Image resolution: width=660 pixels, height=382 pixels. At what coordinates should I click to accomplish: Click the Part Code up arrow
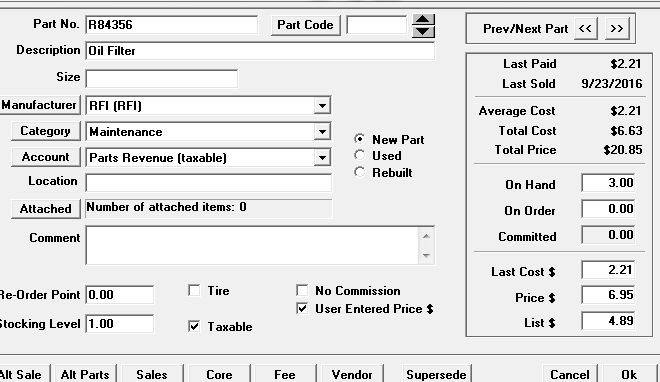pyautogui.click(x=423, y=20)
